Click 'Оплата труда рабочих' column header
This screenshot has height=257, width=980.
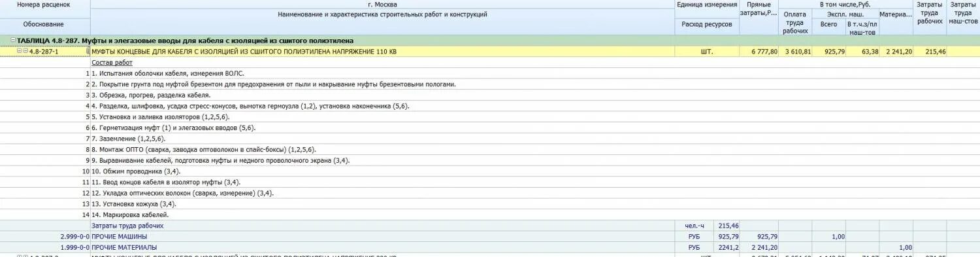point(795,22)
